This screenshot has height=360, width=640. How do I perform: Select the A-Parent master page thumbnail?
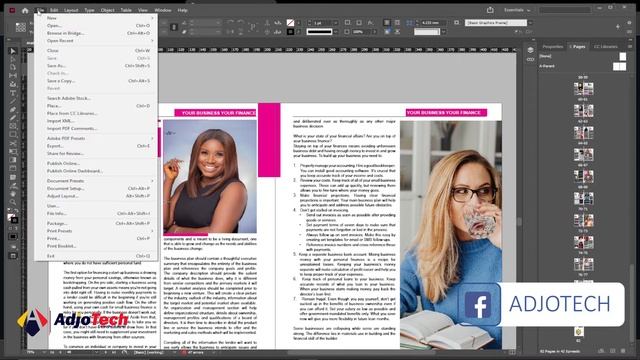pos(619,66)
